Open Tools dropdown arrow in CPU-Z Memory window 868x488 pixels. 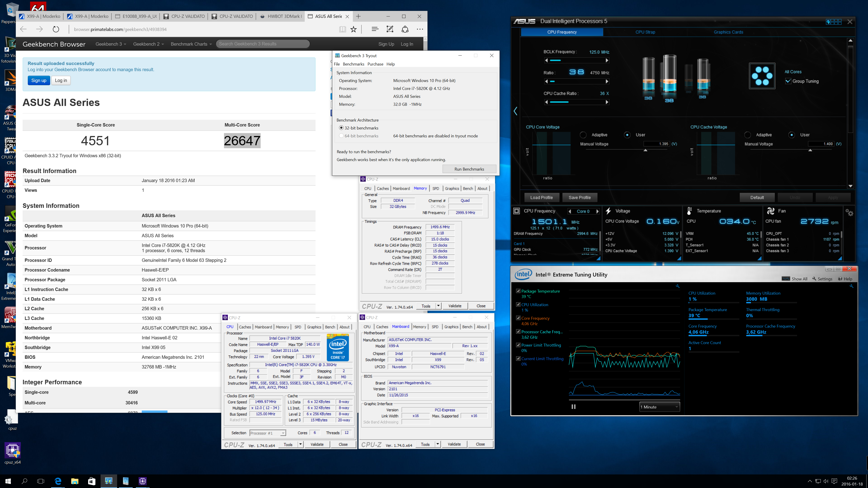pos(438,306)
